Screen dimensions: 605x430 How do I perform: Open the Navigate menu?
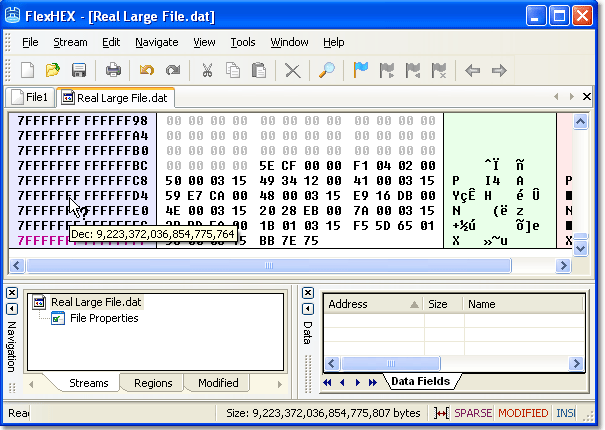coord(157,42)
